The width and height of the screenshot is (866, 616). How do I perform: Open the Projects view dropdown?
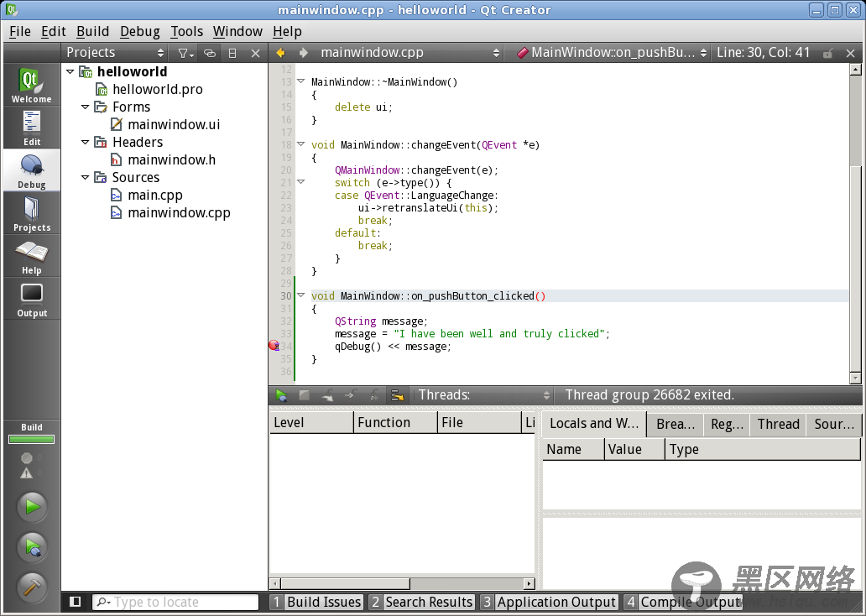[x=115, y=53]
